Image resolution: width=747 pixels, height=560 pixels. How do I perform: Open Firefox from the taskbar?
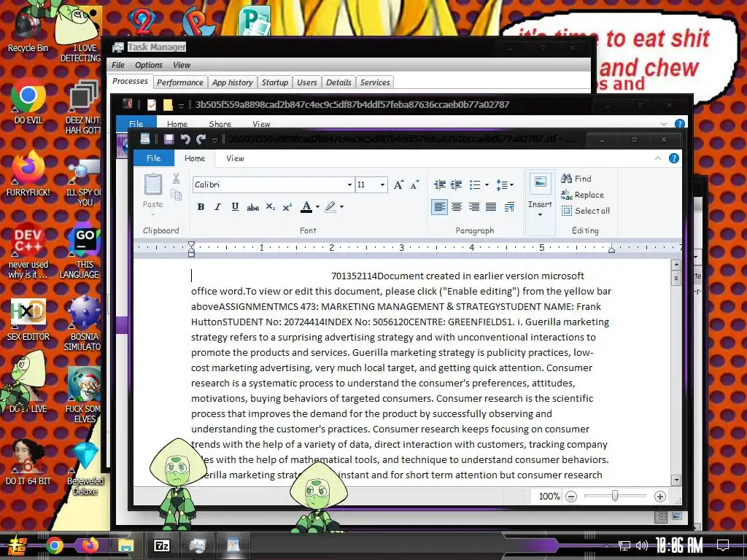pyautogui.click(x=90, y=545)
